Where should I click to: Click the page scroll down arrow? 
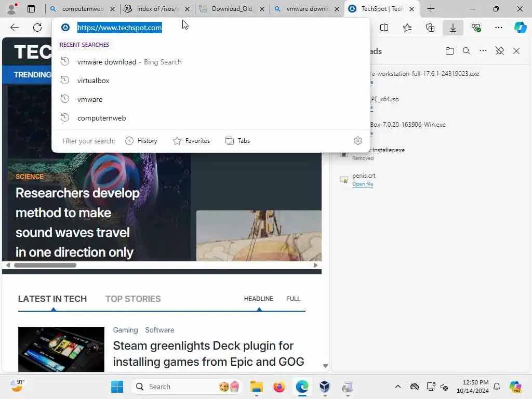coord(325,366)
